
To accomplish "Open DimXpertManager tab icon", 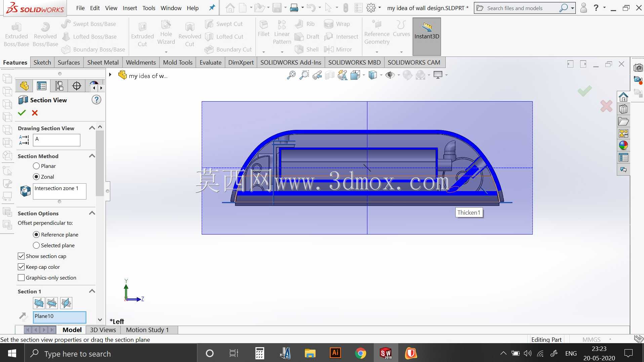I will tap(77, 86).
